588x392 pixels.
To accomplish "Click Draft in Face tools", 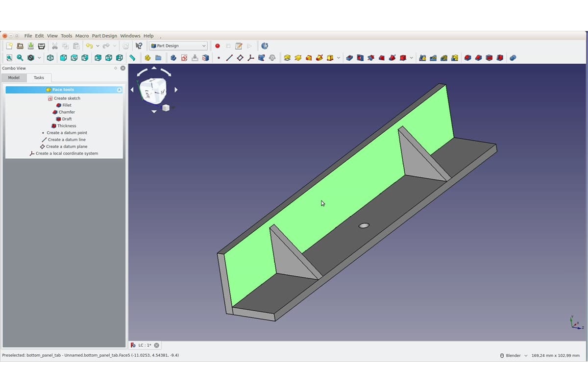I will point(64,119).
